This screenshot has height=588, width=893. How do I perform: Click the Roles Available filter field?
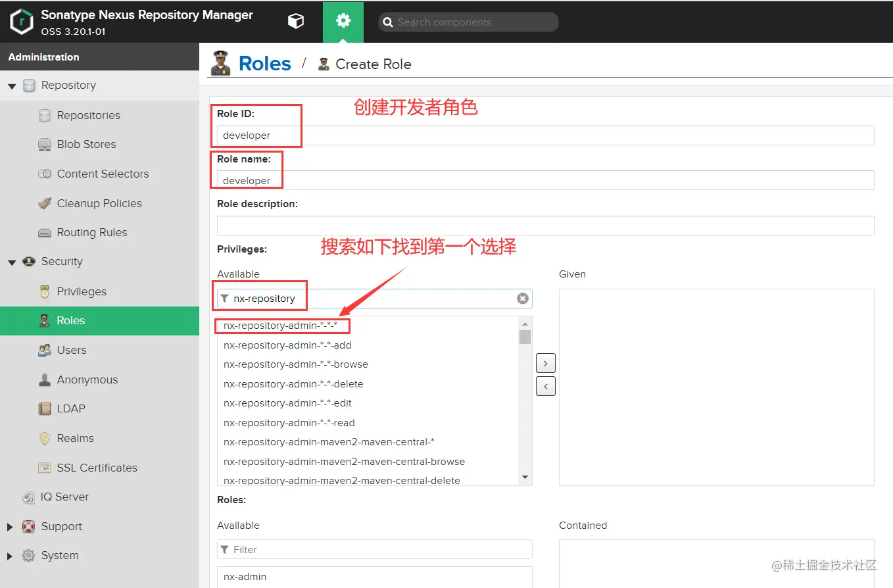tap(375, 549)
